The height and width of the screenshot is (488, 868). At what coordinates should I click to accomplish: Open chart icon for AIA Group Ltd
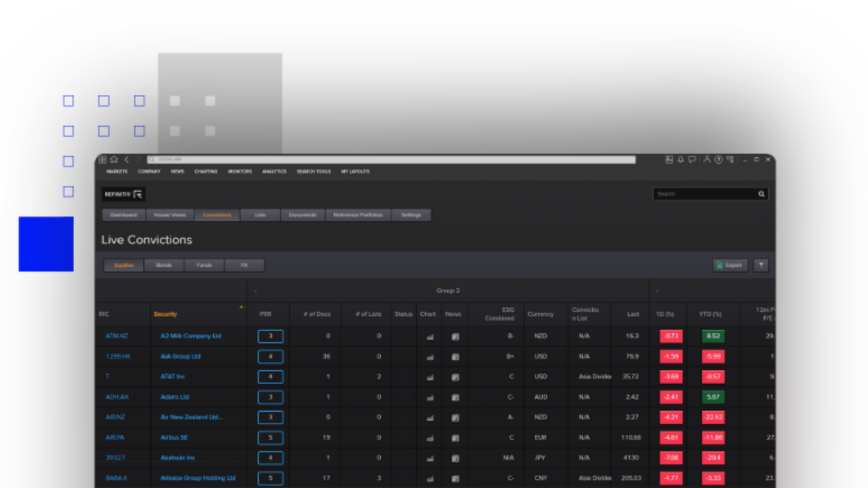430,357
